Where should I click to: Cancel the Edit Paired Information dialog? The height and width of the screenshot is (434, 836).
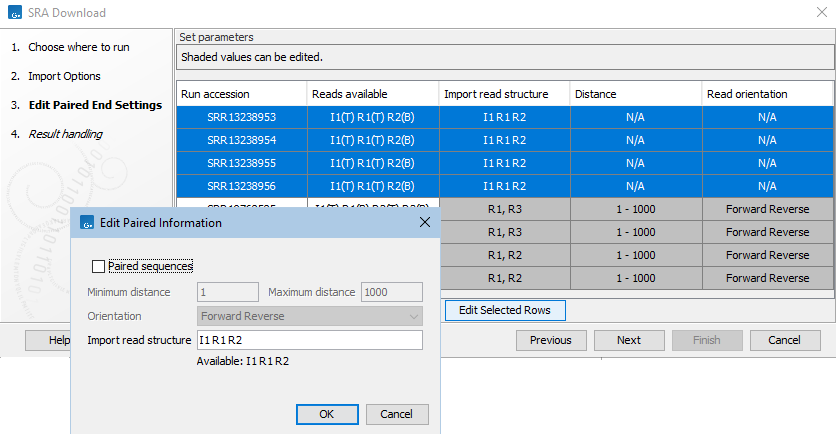397,414
